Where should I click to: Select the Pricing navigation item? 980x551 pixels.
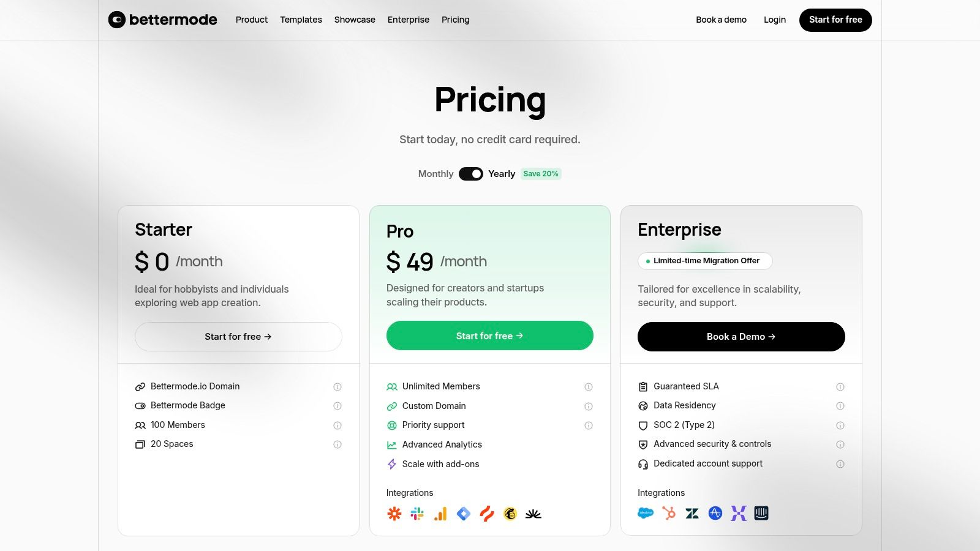tap(455, 20)
